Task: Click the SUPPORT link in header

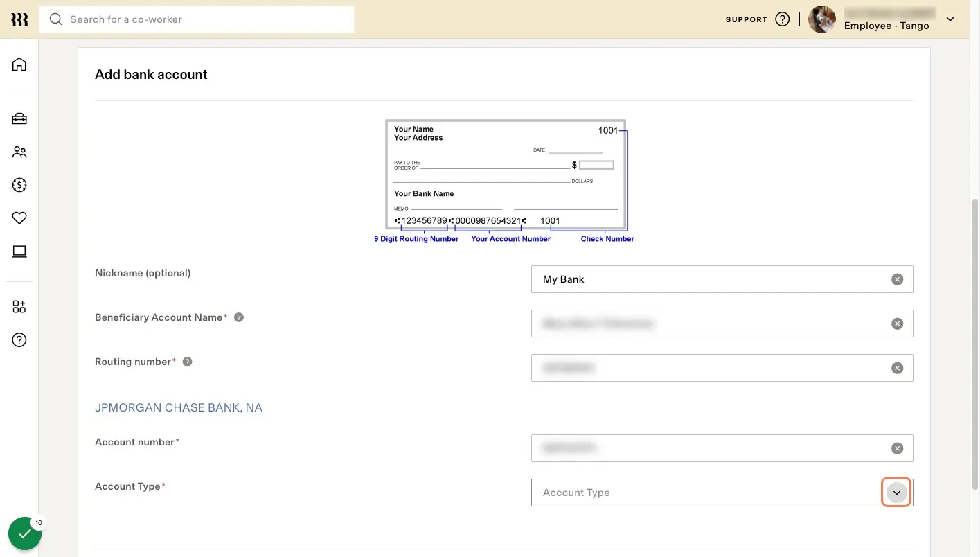Action: tap(746, 19)
